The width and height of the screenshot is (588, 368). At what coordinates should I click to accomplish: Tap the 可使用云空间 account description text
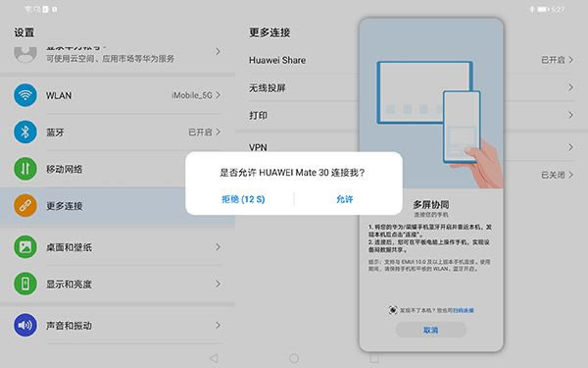[x=110, y=59]
